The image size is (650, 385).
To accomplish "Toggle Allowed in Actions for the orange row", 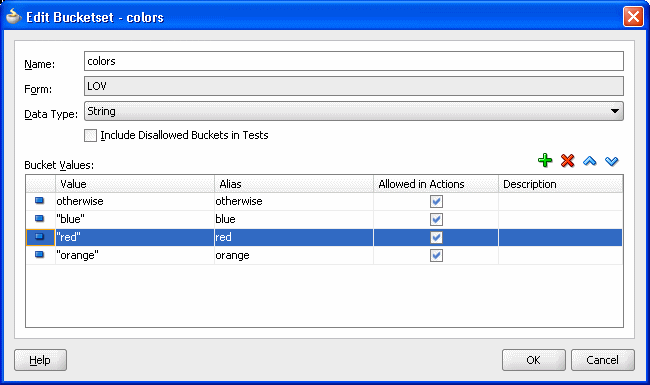I will (x=436, y=255).
